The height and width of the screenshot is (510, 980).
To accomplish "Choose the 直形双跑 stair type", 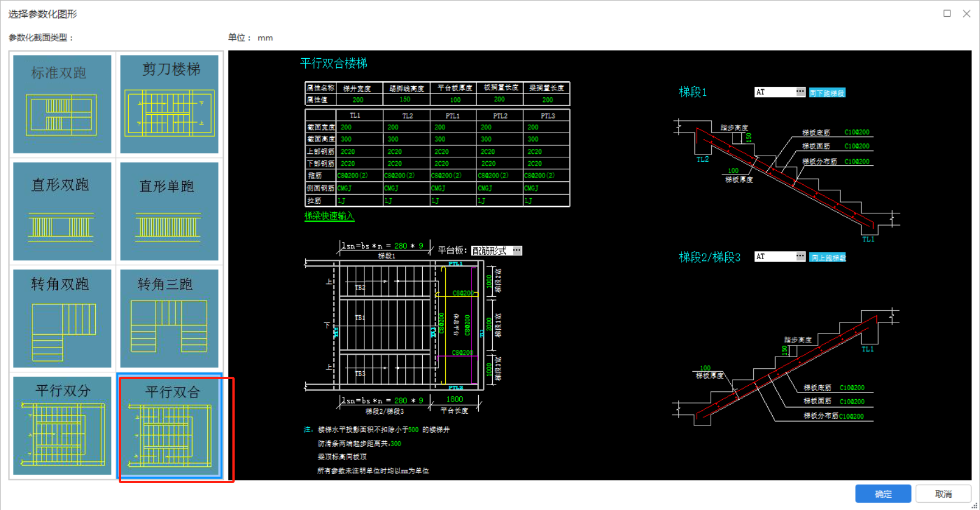I will (x=62, y=212).
